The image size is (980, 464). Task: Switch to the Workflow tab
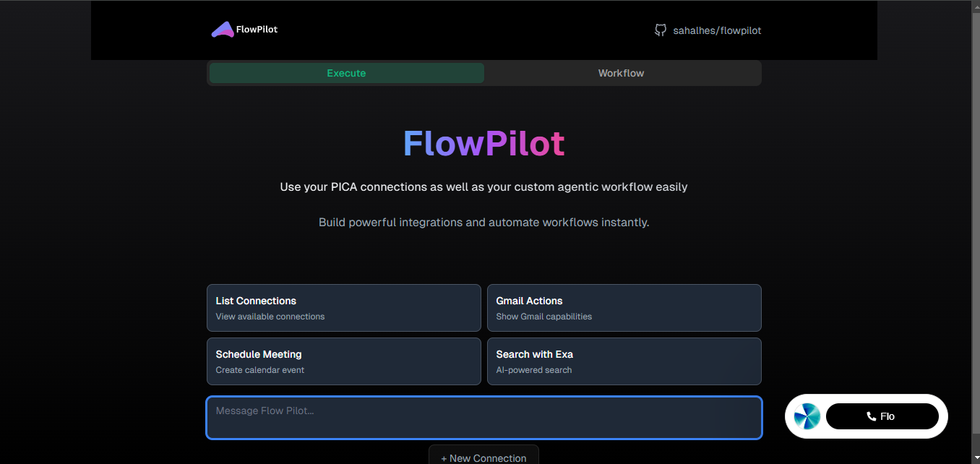[622, 73]
